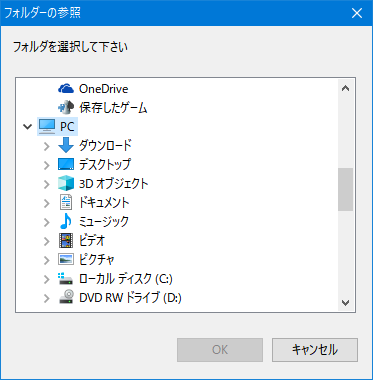
Task: Select the ローカル ディスク (C:) entry
Action: tap(126, 278)
